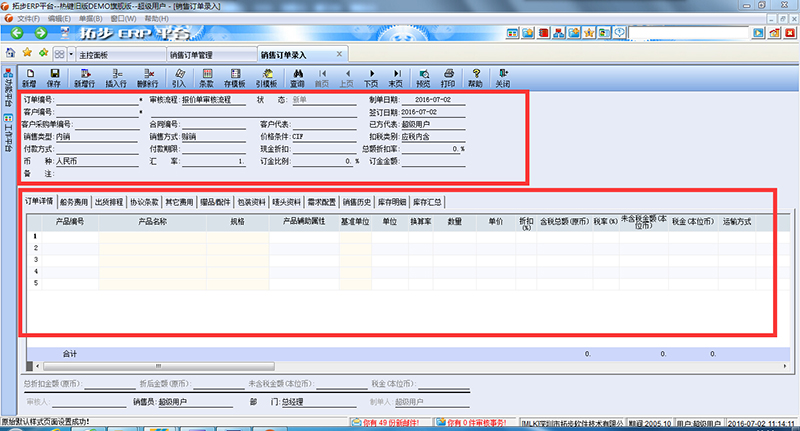Open the 文件(F) menu

pyautogui.click(x=28, y=18)
